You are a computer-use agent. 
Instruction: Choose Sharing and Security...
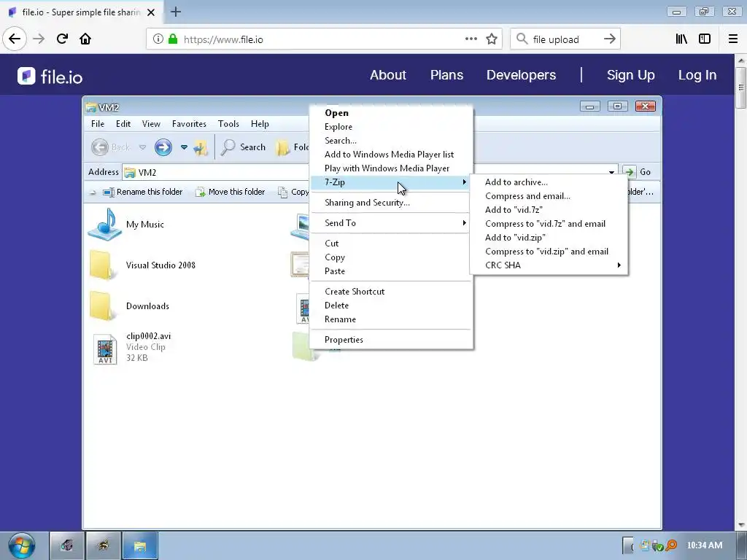pyautogui.click(x=391, y=203)
